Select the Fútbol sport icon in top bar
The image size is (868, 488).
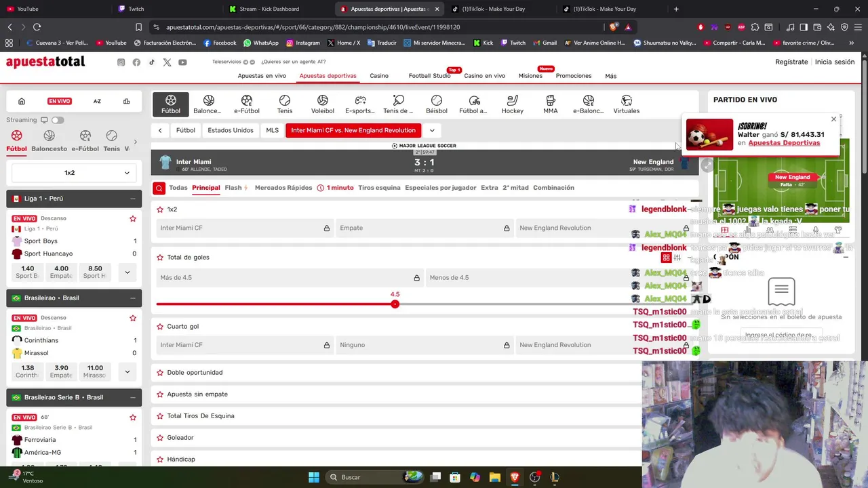(x=171, y=104)
